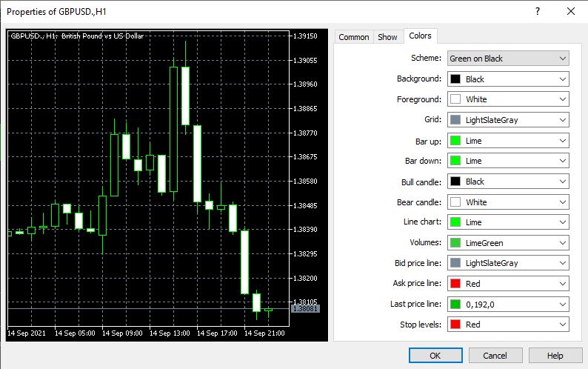This screenshot has width=588, height=369.
Task: Click the 1.38485 price axis label
Action: pos(305,206)
